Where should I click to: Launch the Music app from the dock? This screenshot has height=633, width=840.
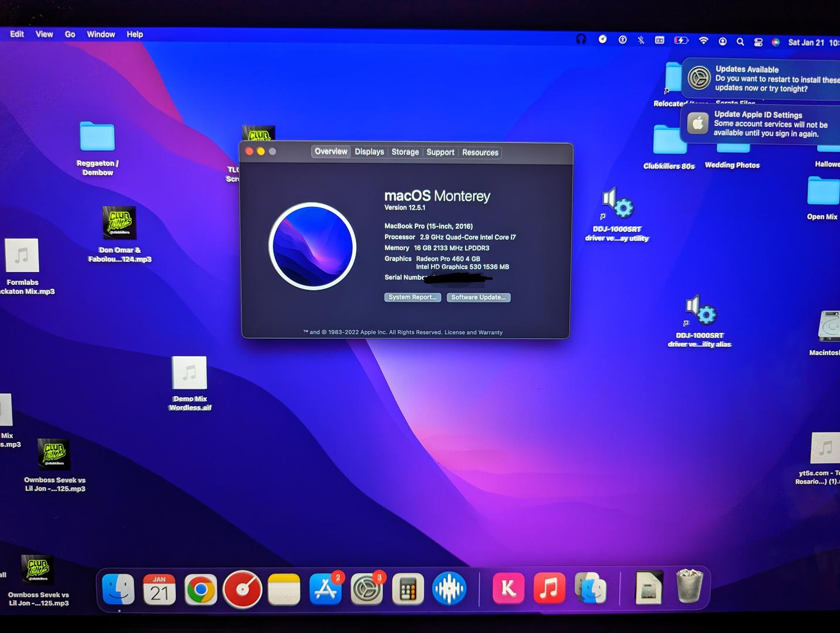coord(549,588)
